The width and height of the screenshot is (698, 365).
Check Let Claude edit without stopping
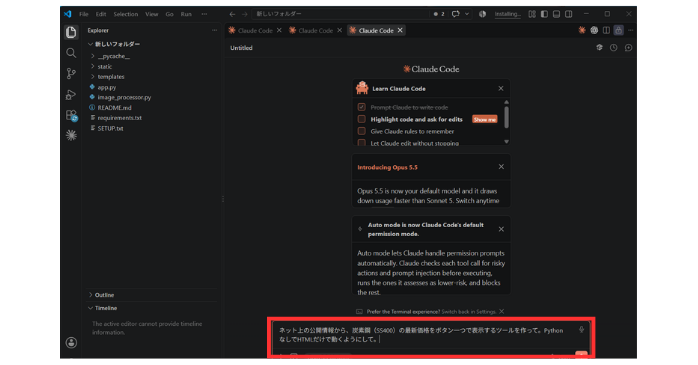click(361, 143)
